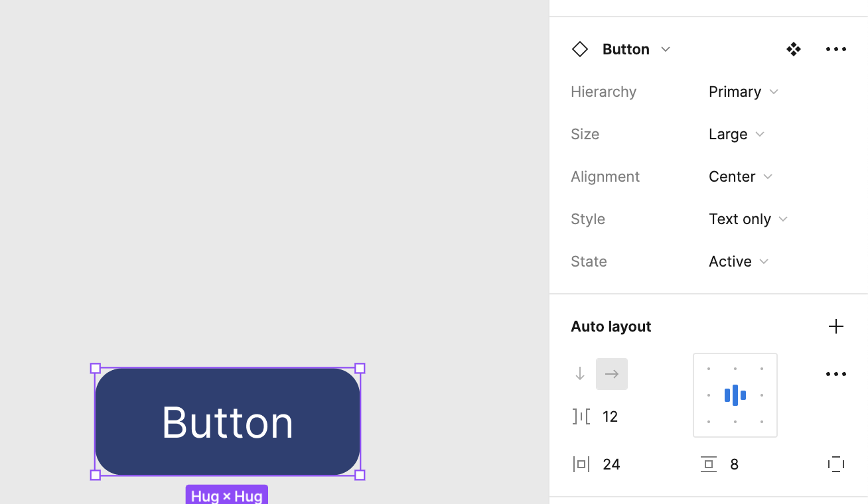Set auto layout direction to vertical
Image resolution: width=868 pixels, height=504 pixels.
tap(580, 374)
